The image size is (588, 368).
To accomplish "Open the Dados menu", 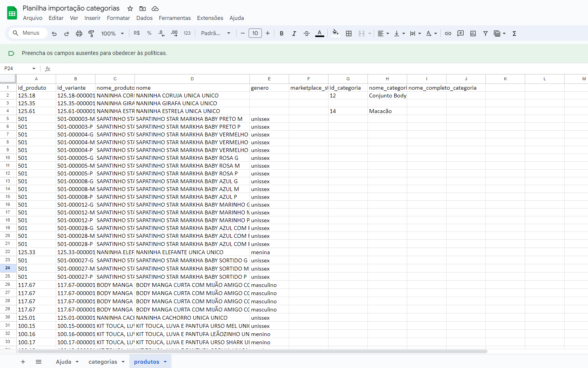I will tap(145, 18).
